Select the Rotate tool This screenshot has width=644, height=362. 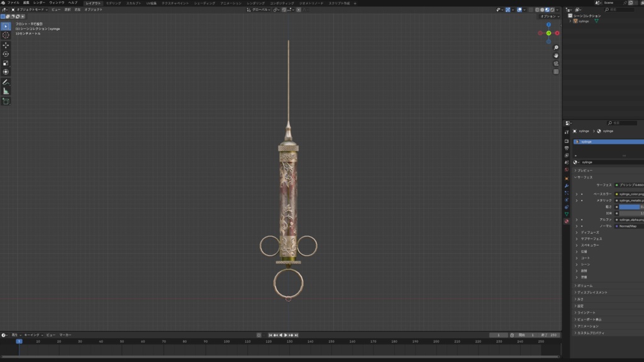click(x=5, y=54)
